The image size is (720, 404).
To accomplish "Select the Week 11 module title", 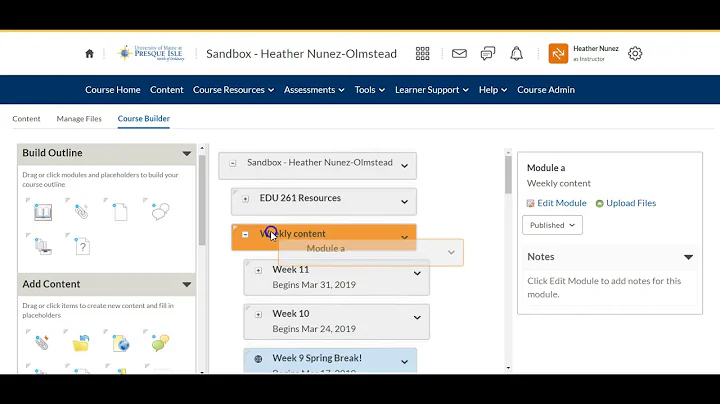I will pos(291,269).
